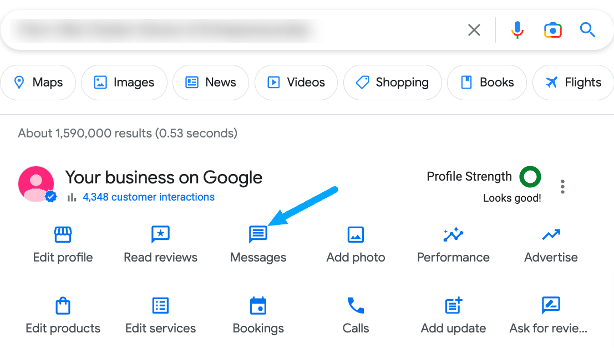Switch to the Images tab

point(124,83)
